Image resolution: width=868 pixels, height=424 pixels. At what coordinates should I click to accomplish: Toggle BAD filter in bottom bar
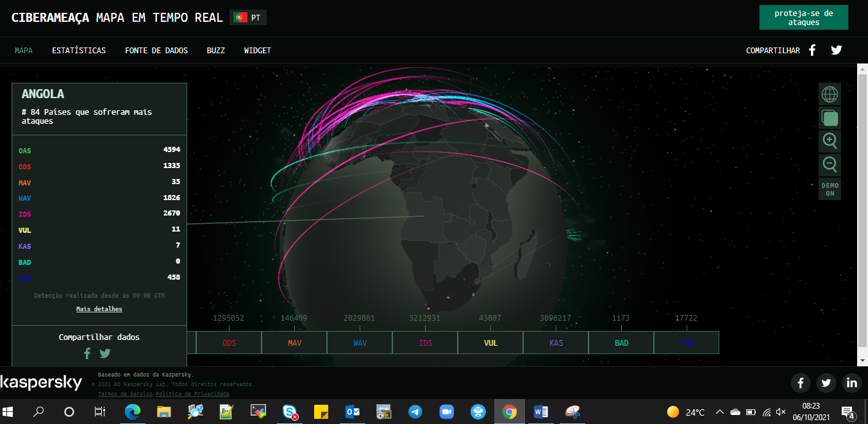(621, 343)
